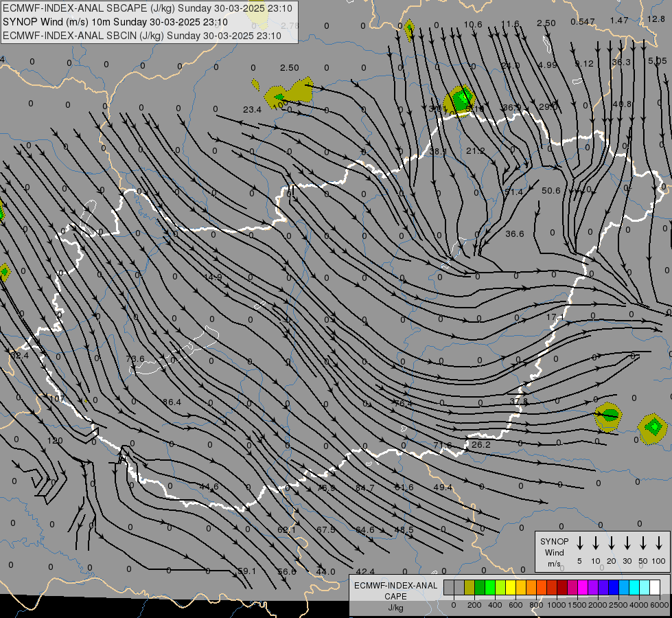Click the 20 m/s wind legend arrow
The height and width of the screenshot is (618, 672).
click(x=611, y=543)
